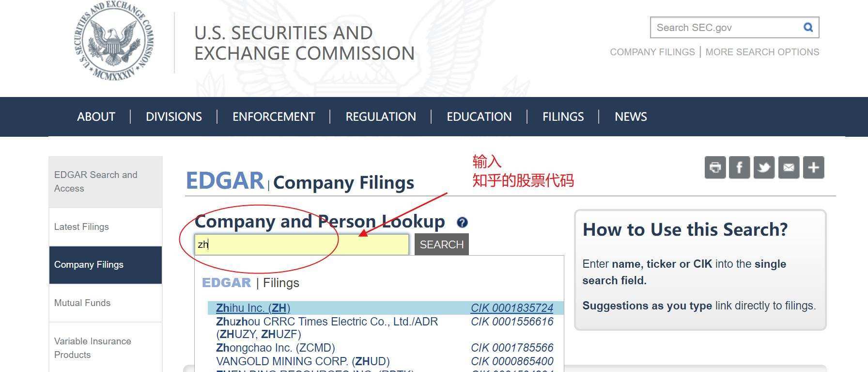Open more sharing options plus icon
868x372 pixels.
(x=814, y=168)
